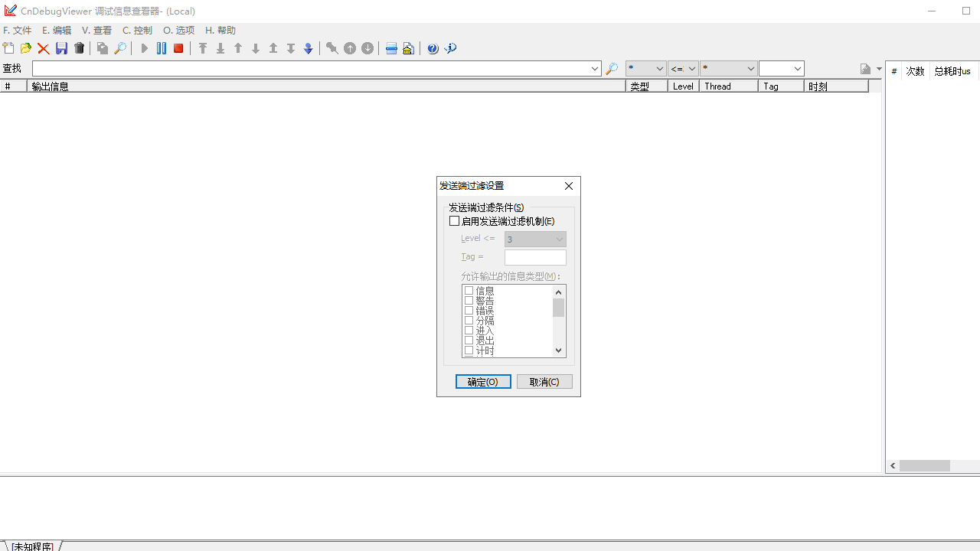Click right panel horizontal scrollbar left arrow
This screenshot has height=551, width=980.
click(893, 466)
